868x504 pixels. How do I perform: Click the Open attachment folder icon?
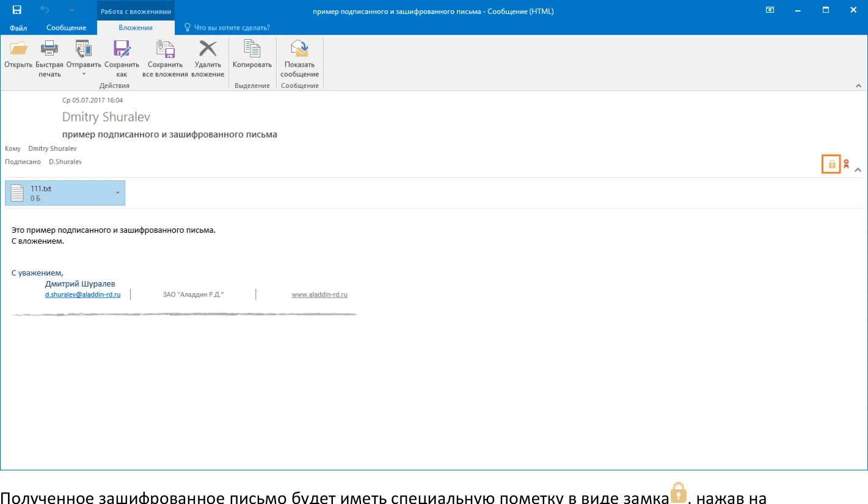[x=18, y=49]
